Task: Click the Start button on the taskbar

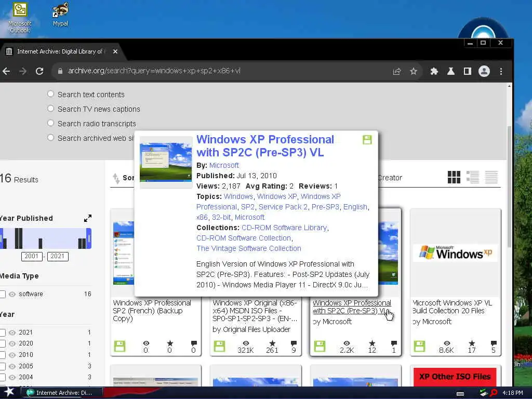Action: click(x=9, y=392)
